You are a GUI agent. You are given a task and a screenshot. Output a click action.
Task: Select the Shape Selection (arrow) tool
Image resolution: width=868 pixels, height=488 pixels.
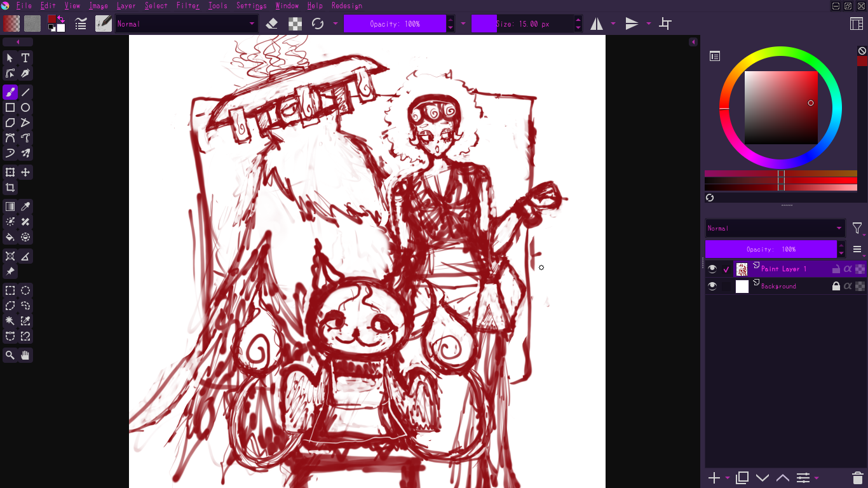click(x=10, y=58)
